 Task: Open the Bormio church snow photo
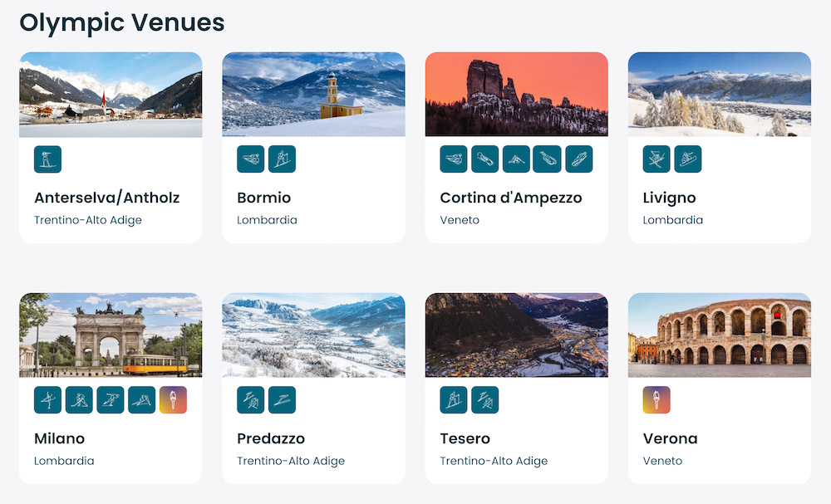[313, 95]
